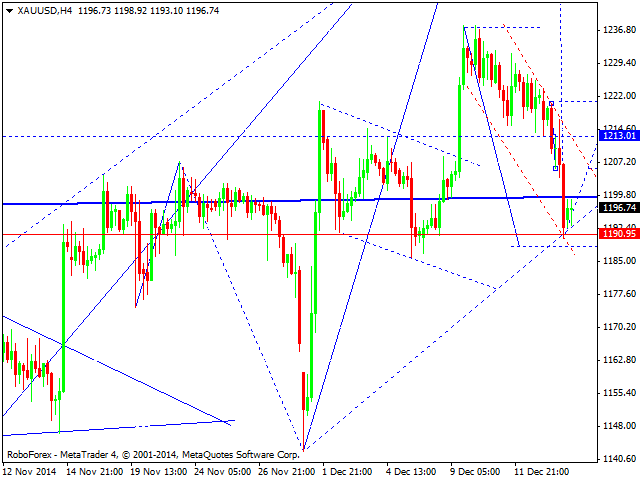Click the black 1196.74 current price label
Image resolution: width=640 pixels, height=480 pixels.
(x=619, y=208)
